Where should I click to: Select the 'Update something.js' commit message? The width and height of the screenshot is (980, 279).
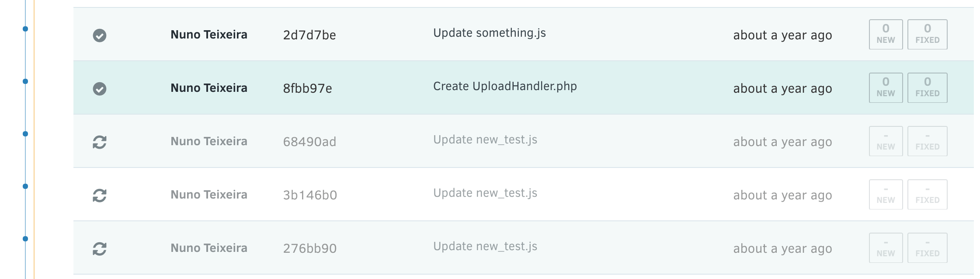(x=489, y=33)
